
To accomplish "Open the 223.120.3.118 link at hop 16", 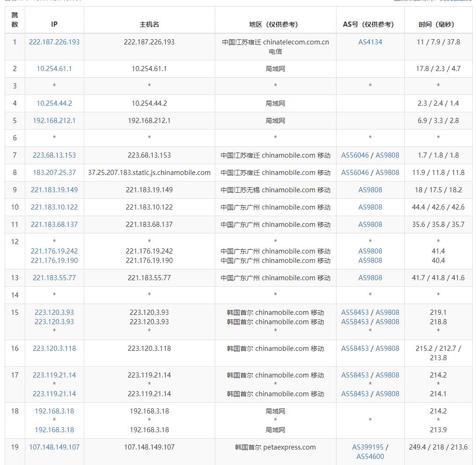I will coord(54,348).
